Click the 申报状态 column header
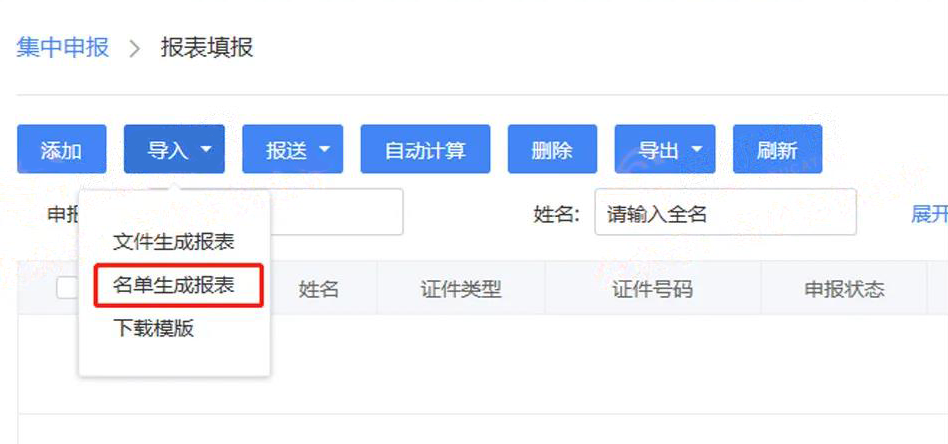The height and width of the screenshot is (444, 948). coord(844,289)
